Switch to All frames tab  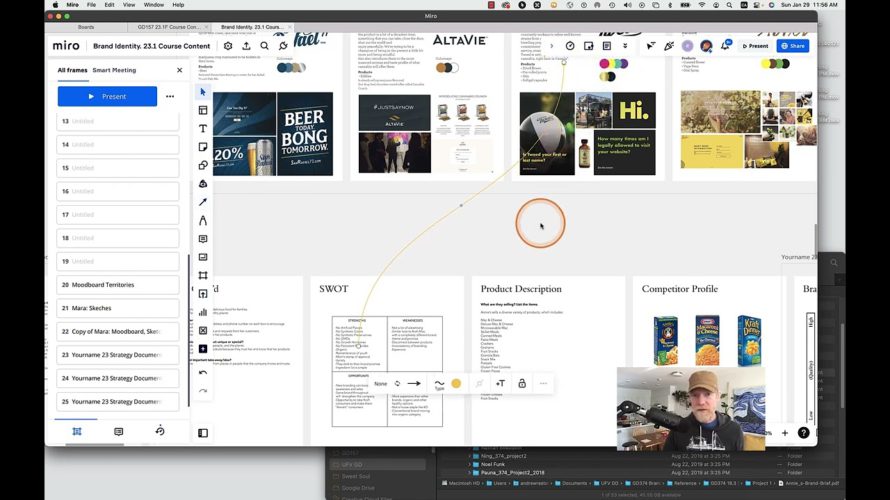point(72,70)
